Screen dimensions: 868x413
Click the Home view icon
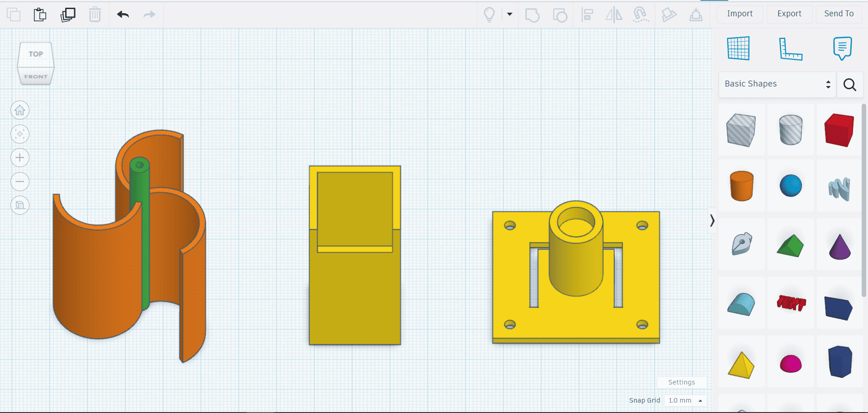click(20, 110)
